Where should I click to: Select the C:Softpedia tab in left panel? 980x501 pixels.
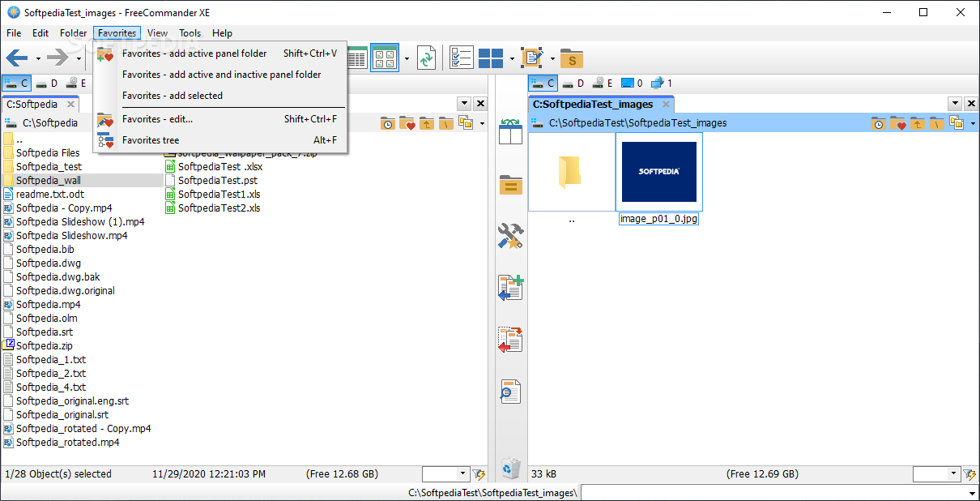click(x=32, y=105)
